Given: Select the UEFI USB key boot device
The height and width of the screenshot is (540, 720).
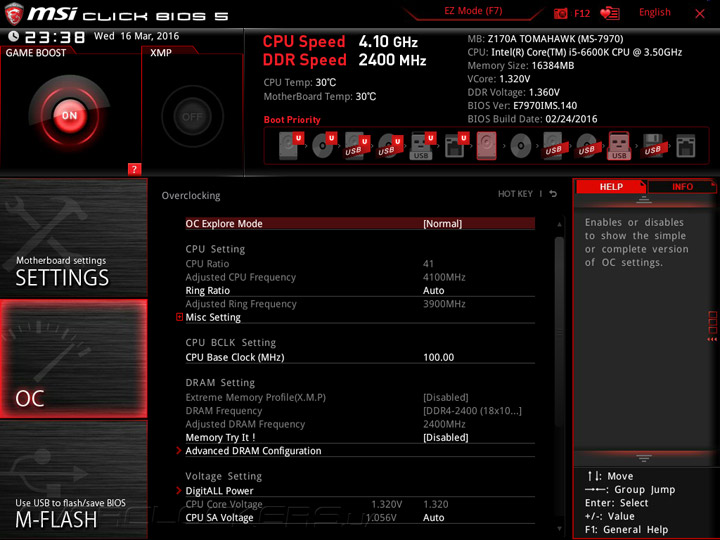Looking at the screenshot, I should coord(422,146).
